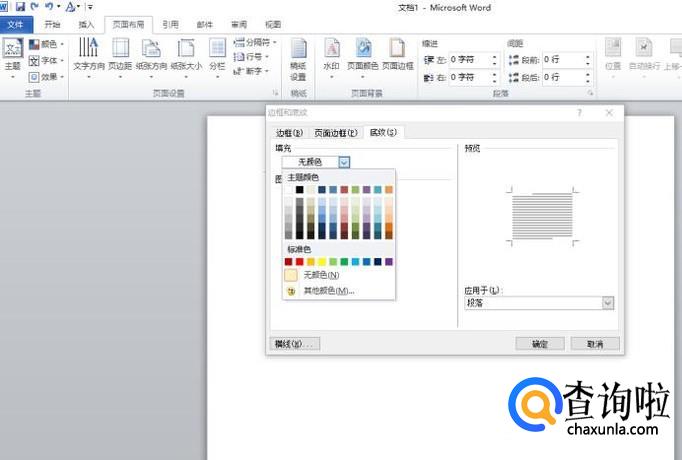
Task: Click the Undo icon in quick access toolbar
Action: (49, 7)
